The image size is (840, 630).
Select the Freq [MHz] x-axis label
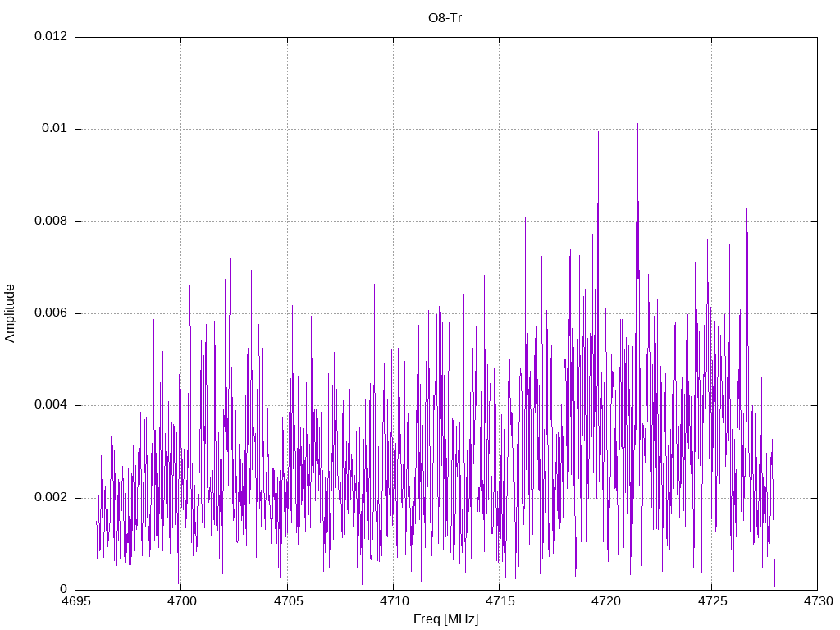445,619
